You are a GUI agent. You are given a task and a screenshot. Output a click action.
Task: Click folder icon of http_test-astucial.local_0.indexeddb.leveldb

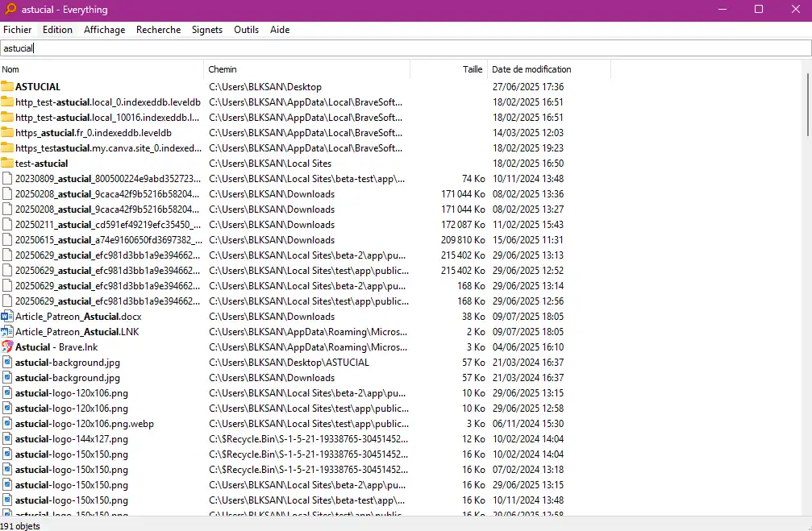[x=7, y=102]
